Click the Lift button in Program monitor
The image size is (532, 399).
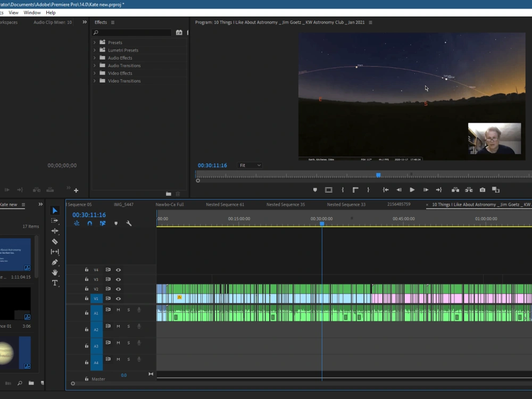pyautogui.click(x=455, y=190)
